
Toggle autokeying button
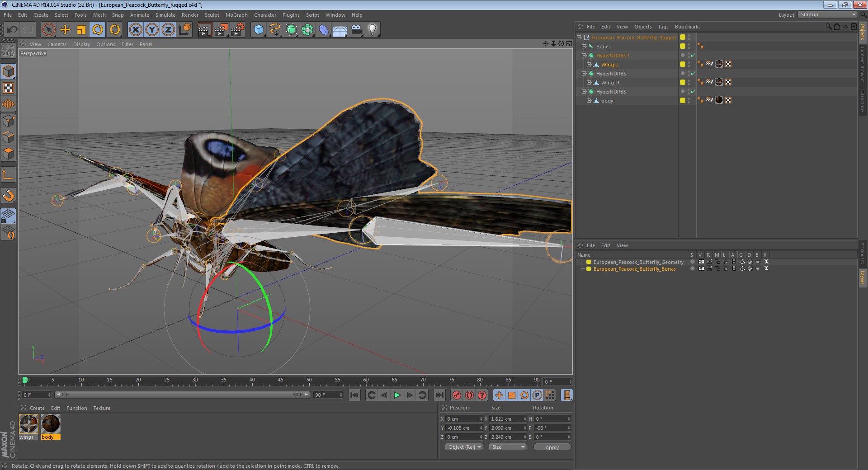point(470,395)
